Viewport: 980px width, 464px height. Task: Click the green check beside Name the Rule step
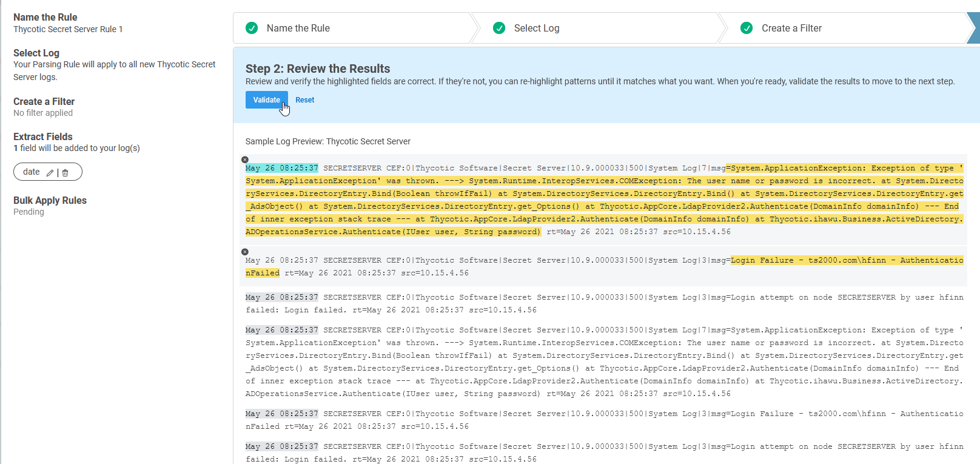(252, 28)
